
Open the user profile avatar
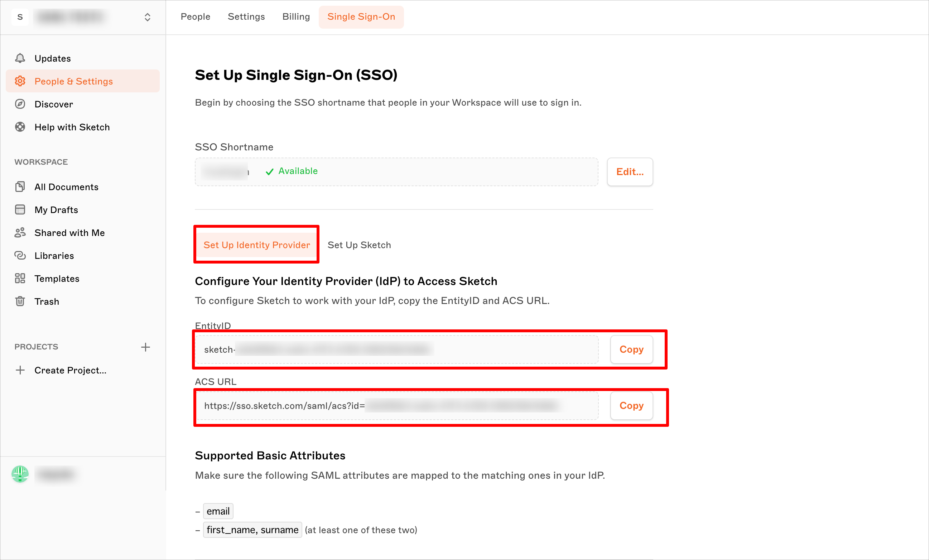pos(20,474)
